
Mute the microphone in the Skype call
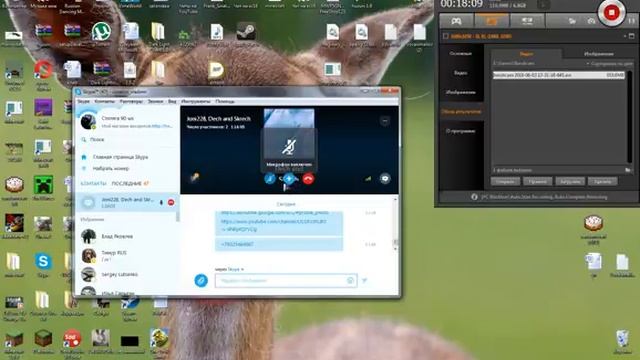pyautogui.click(x=270, y=178)
